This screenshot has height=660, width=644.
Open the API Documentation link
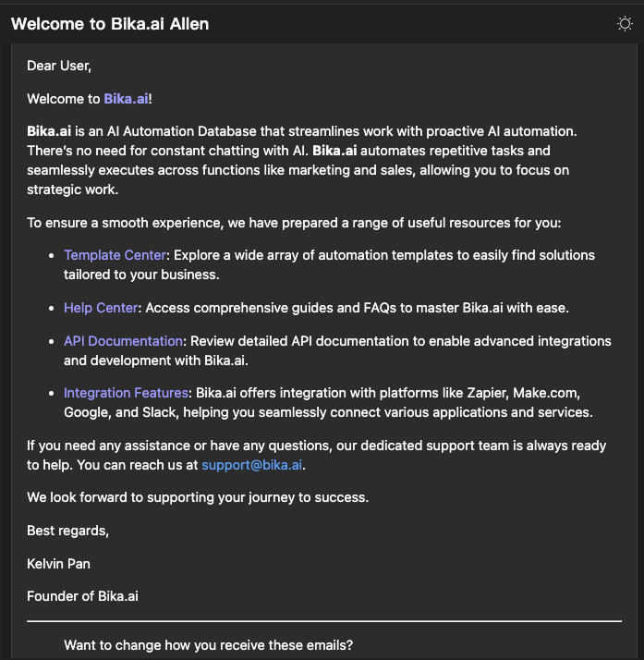point(123,342)
